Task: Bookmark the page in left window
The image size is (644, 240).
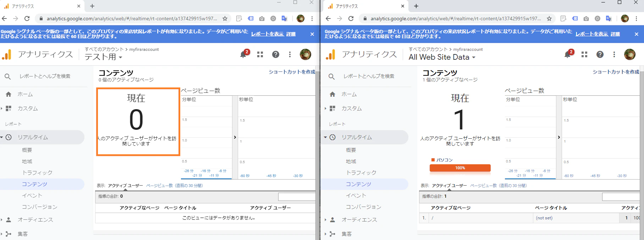Action: tap(225, 18)
